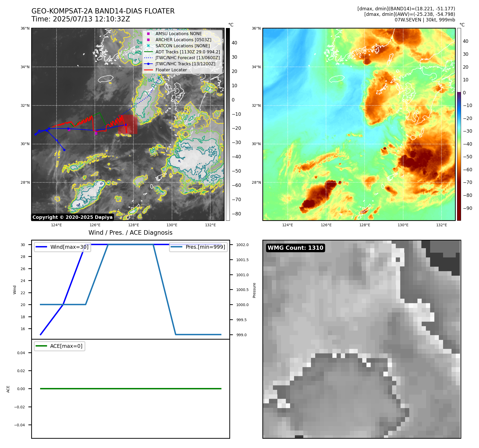Click the dark red convective blob near 125°E 27°N

click(x=318, y=197)
